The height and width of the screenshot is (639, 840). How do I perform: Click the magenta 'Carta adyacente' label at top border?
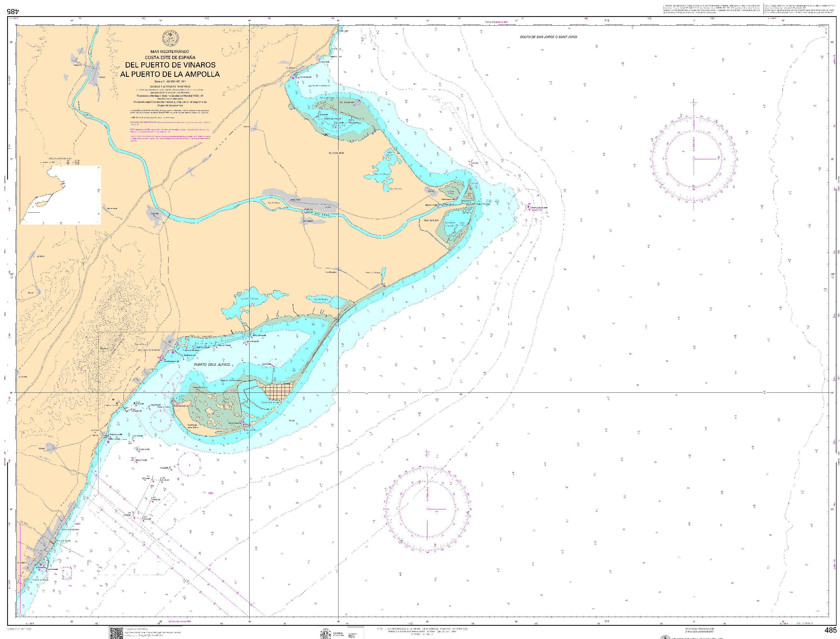(x=496, y=22)
